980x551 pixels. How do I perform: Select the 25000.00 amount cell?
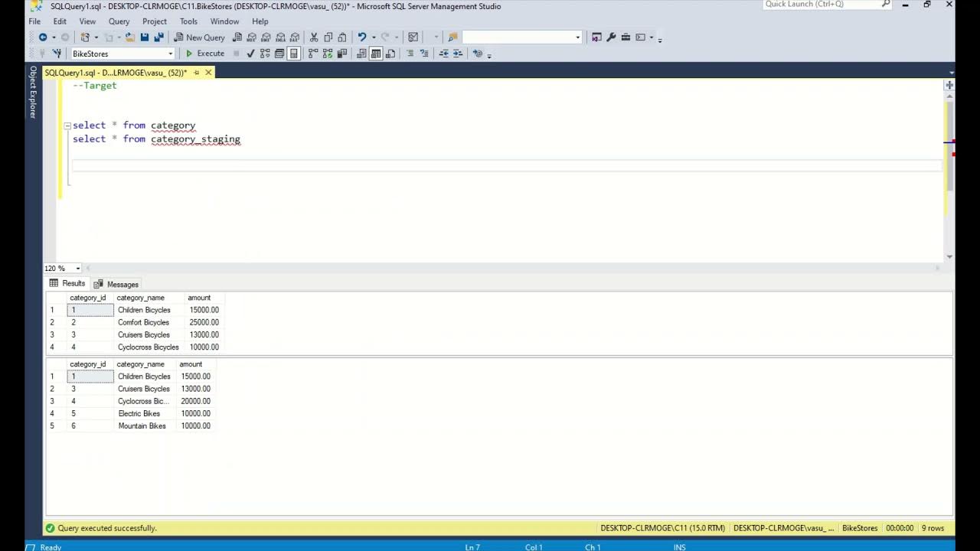(204, 322)
